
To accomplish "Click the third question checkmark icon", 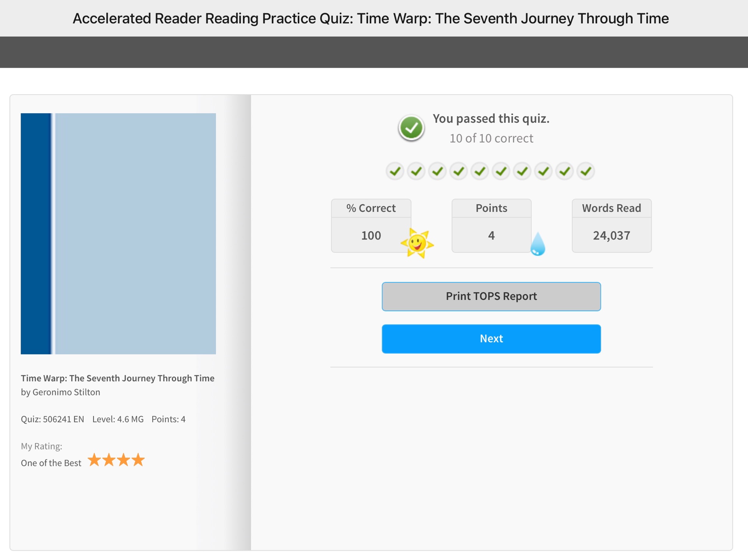I will pyautogui.click(x=438, y=171).
